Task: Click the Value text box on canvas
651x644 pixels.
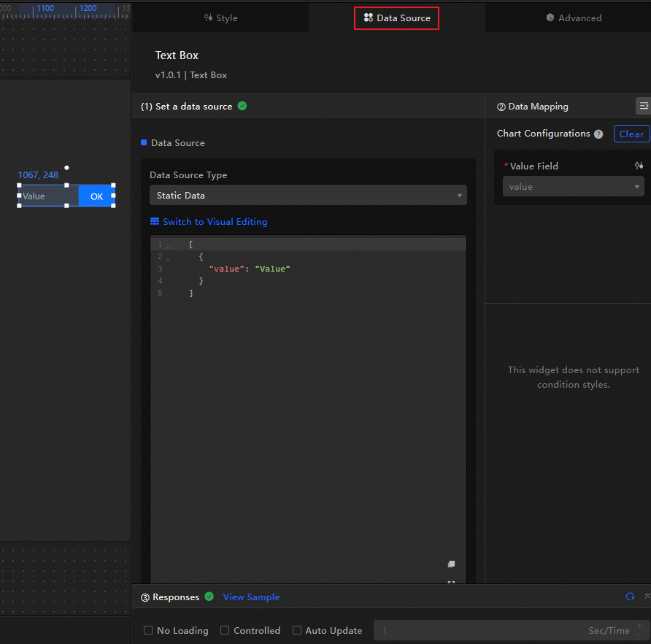Action: coord(49,196)
